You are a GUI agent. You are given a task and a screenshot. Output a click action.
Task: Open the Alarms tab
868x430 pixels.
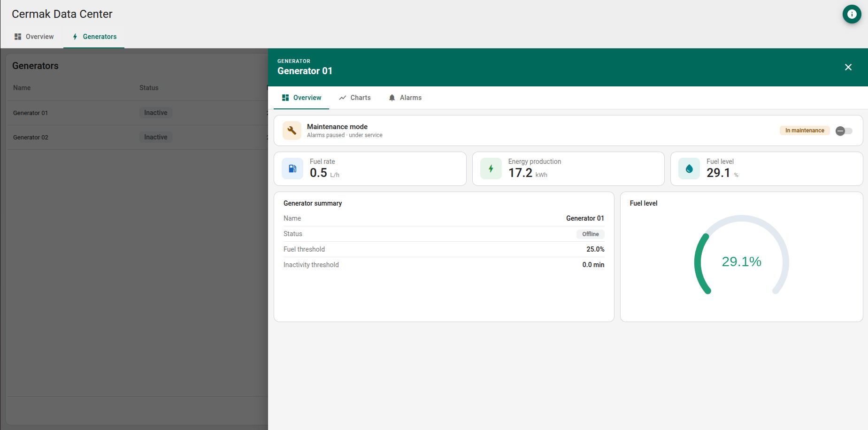(405, 98)
